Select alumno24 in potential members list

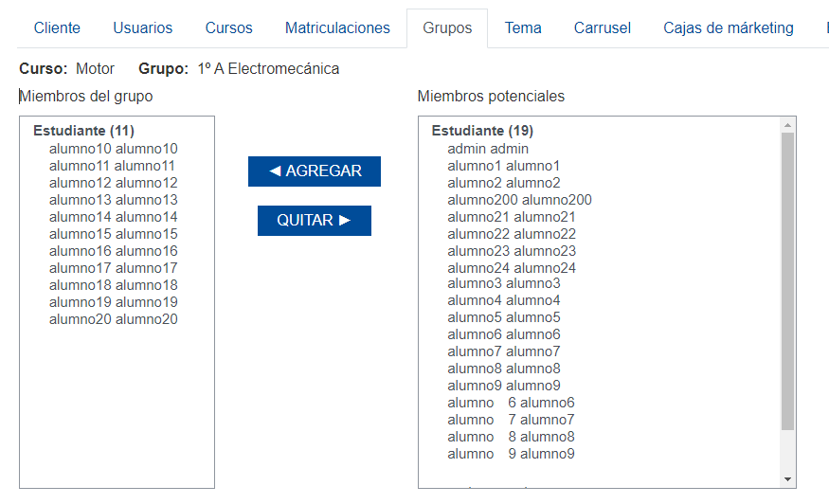click(x=512, y=268)
